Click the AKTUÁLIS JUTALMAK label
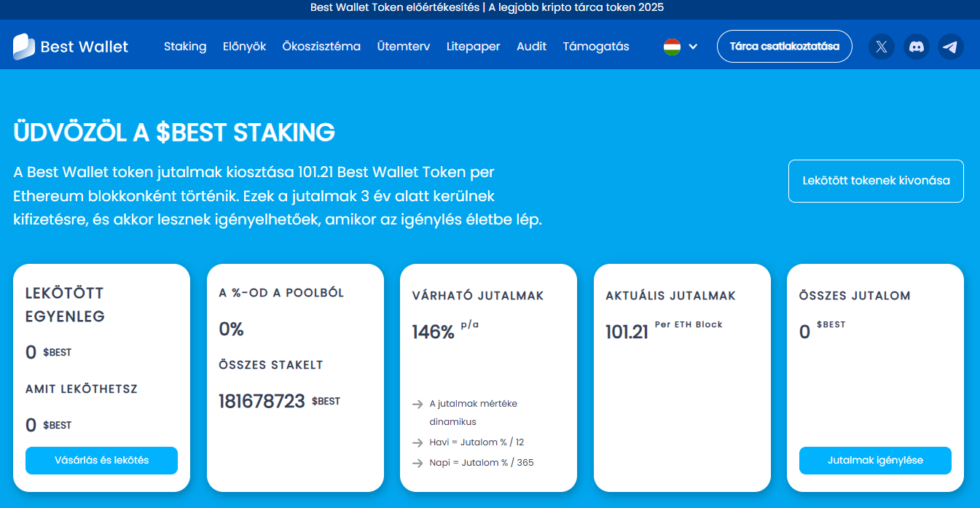 [x=671, y=296]
